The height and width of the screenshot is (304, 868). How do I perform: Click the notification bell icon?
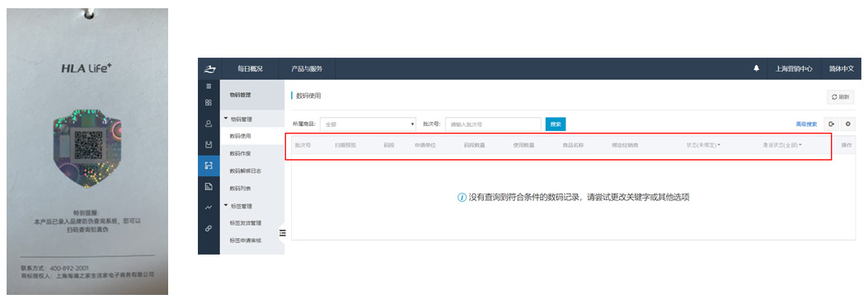click(x=756, y=68)
